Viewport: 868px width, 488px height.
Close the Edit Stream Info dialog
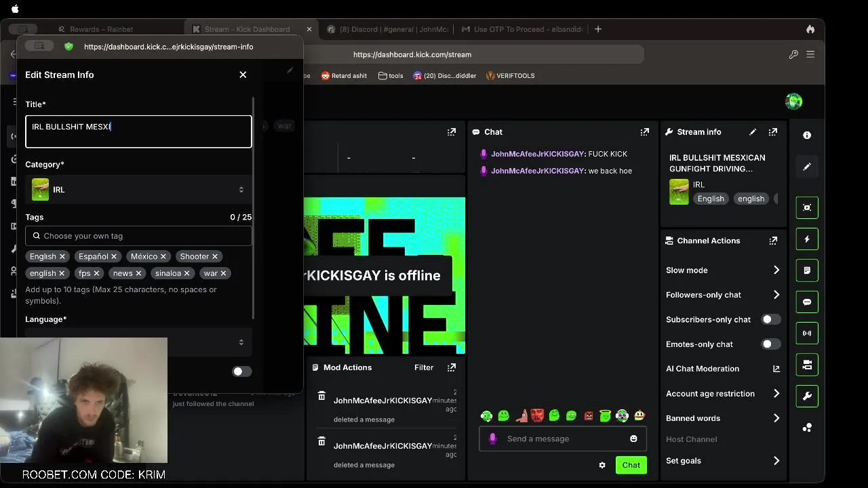pyautogui.click(x=243, y=75)
